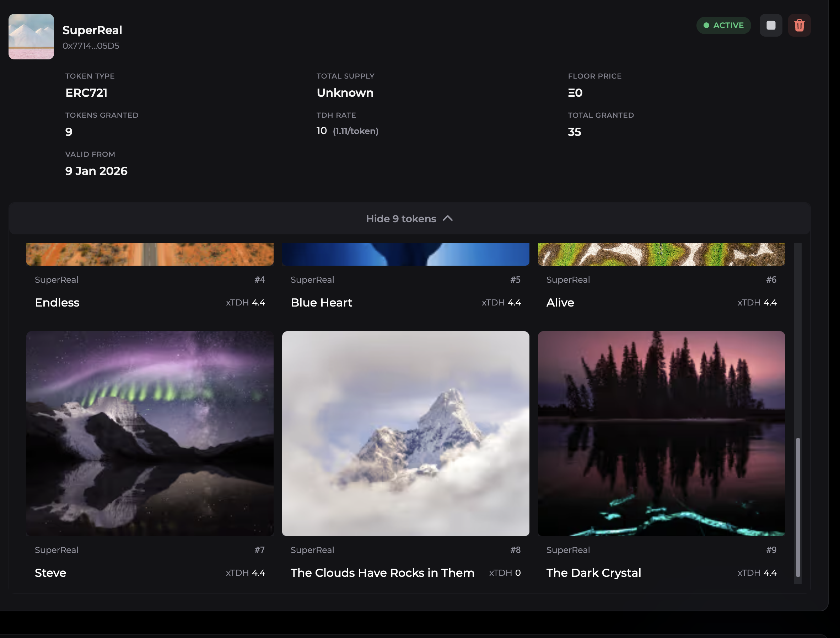The height and width of the screenshot is (638, 840).
Task: Click the SuperReal collection avatar image
Action: 31,37
